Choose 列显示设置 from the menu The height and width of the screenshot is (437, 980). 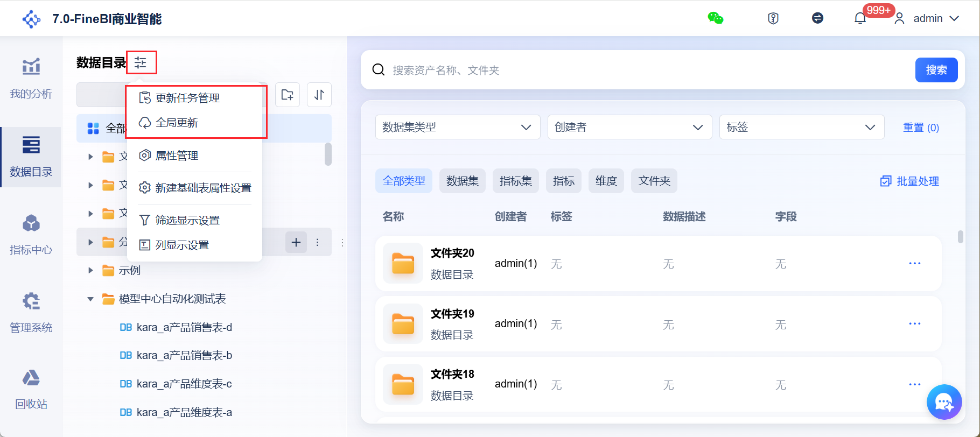pyautogui.click(x=195, y=245)
